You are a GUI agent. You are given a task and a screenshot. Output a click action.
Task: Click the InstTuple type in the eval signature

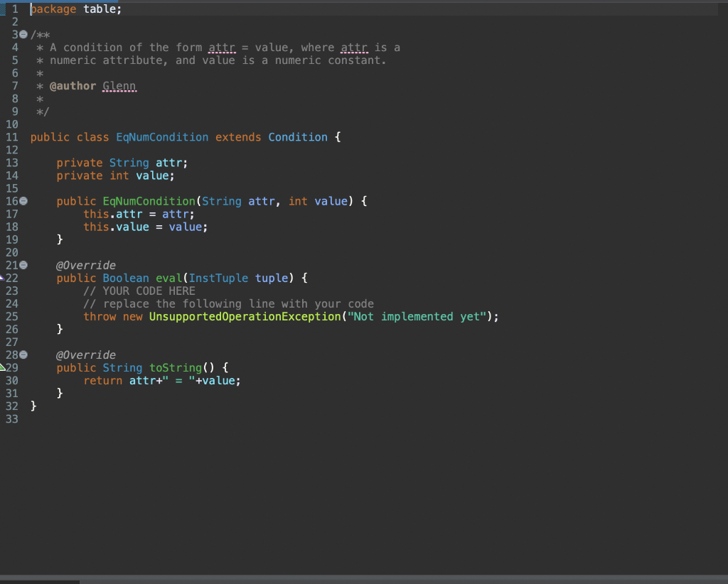218,279
